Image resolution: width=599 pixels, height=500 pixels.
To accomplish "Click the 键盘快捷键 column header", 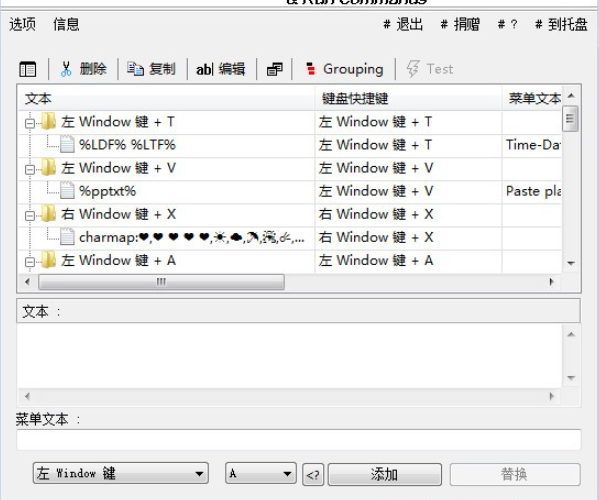I will 408,99.
